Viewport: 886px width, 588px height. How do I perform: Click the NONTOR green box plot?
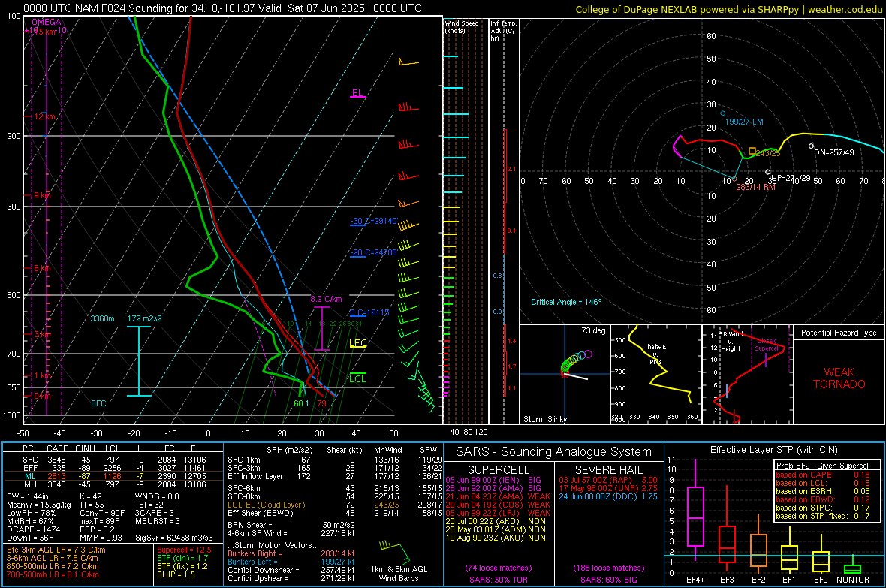pos(852,568)
